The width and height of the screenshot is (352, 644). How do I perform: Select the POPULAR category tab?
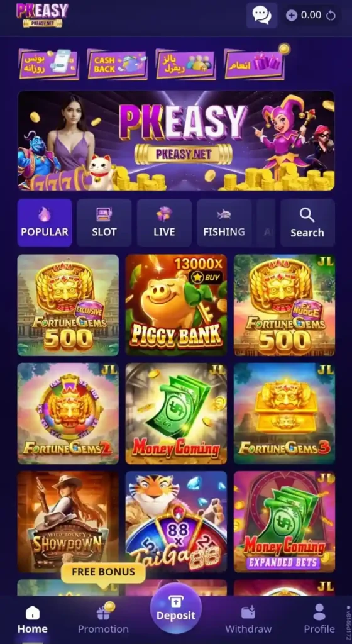[x=44, y=223]
